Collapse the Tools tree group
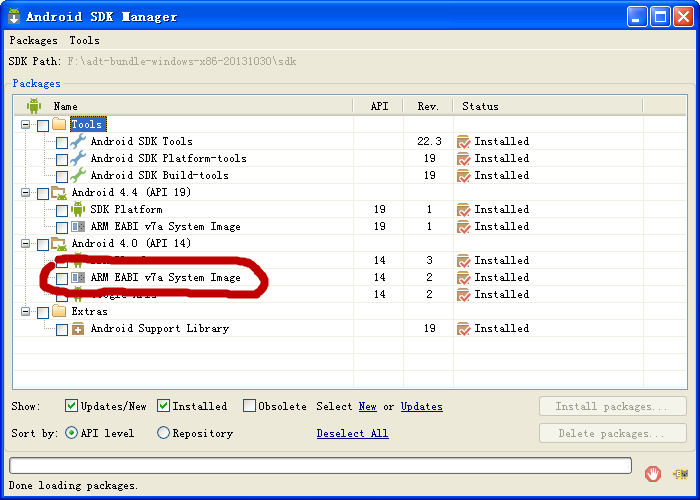Screen dimensions: 700x500 [26, 125]
